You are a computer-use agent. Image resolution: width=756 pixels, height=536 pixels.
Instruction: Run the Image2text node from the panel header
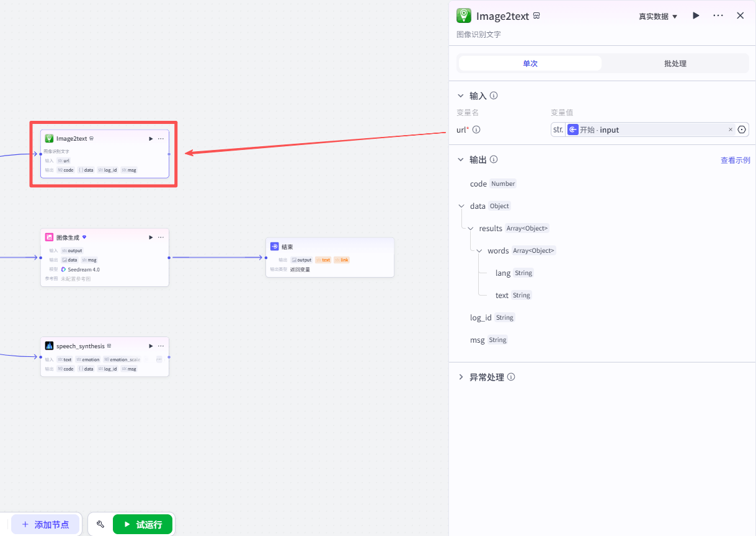pyautogui.click(x=696, y=15)
